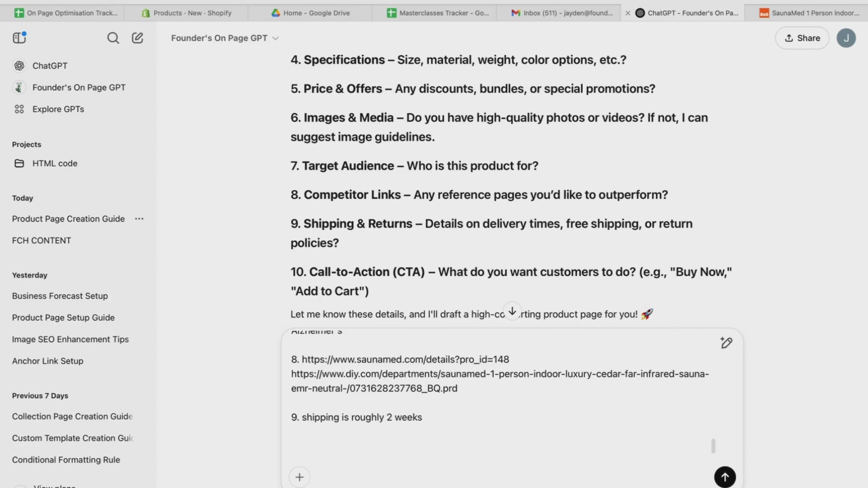Toggle the sidebar panel icon
868x488 pixels.
tap(19, 38)
